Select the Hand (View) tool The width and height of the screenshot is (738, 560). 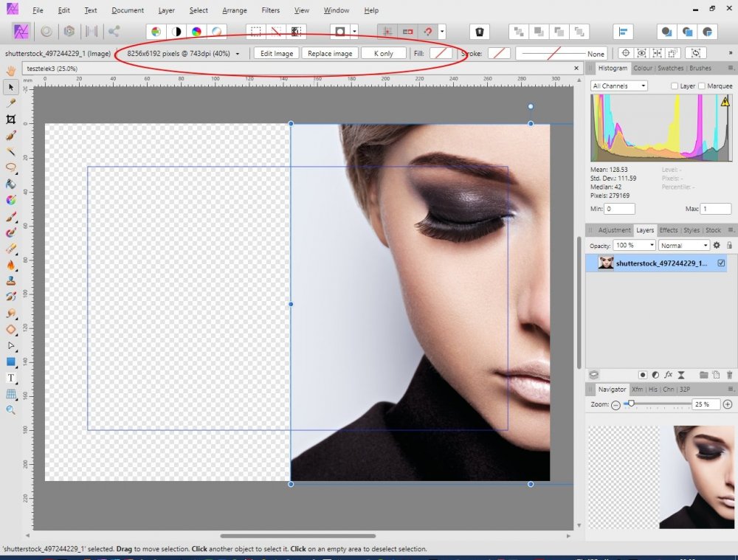tap(11, 70)
